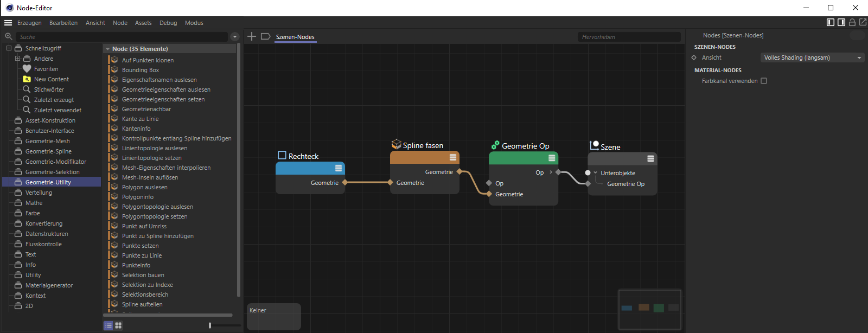Collapse the Schnellzugriff tree branch
868x333 pixels.
click(9, 48)
